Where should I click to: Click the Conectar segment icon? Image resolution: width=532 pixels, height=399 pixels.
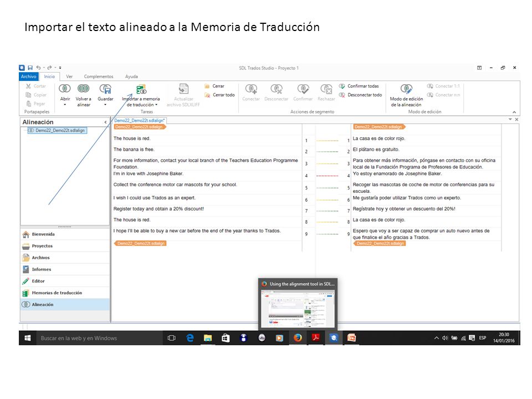pyautogui.click(x=251, y=89)
